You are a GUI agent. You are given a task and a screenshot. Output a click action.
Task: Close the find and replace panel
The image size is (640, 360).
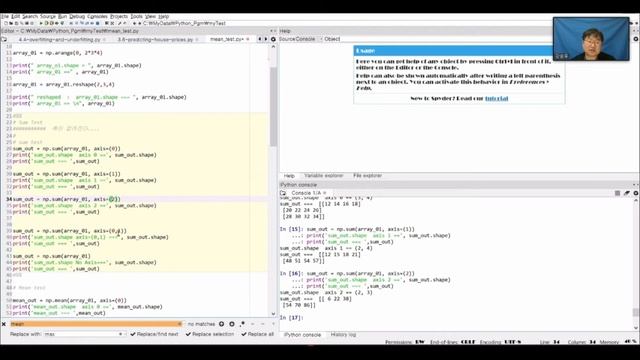(4, 324)
